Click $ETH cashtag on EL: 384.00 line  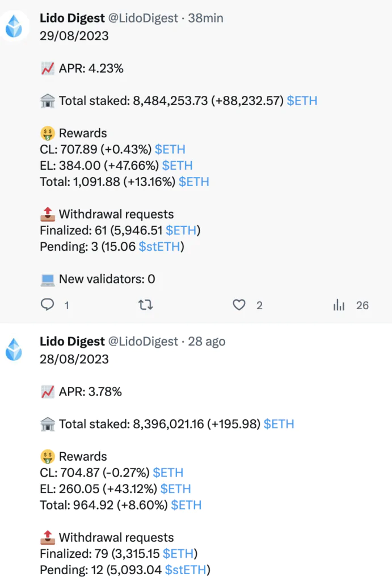coord(178,166)
